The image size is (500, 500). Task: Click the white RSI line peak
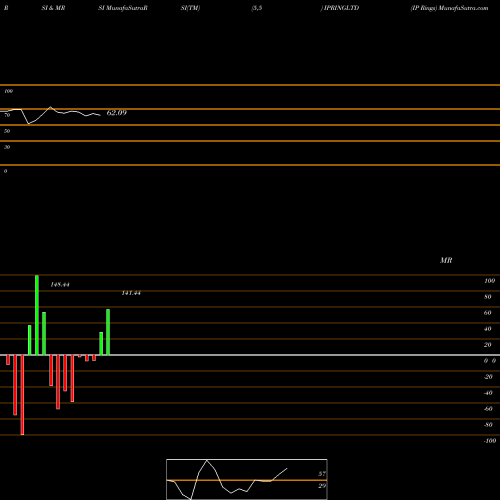coord(51,107)
